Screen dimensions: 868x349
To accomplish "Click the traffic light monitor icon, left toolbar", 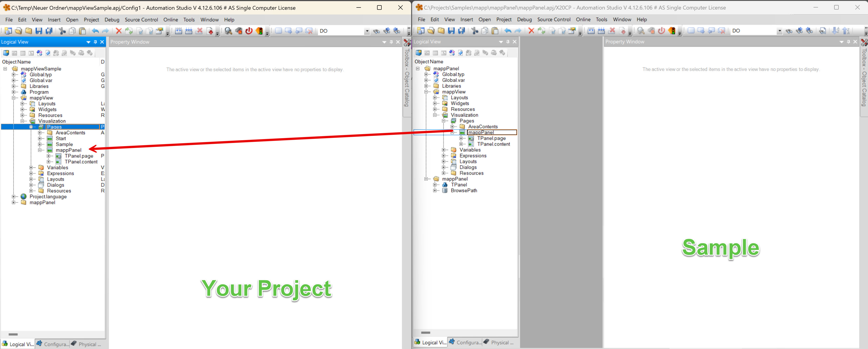I will click(259, 31).
